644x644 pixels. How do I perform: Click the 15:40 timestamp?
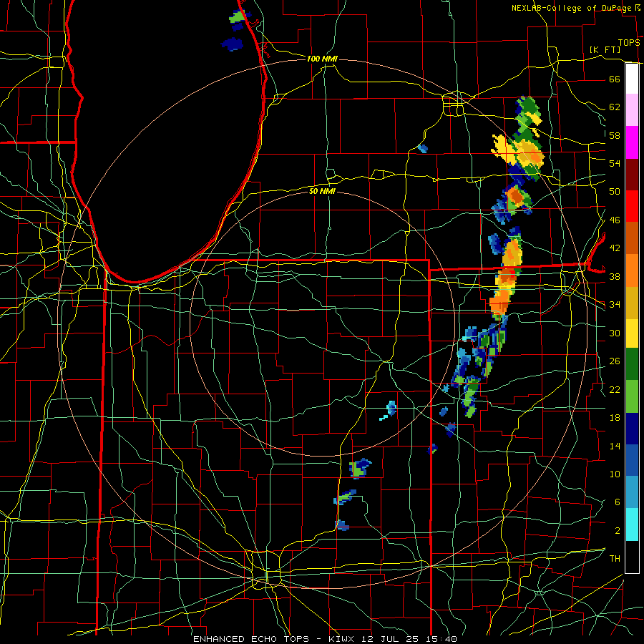(441, 639)
